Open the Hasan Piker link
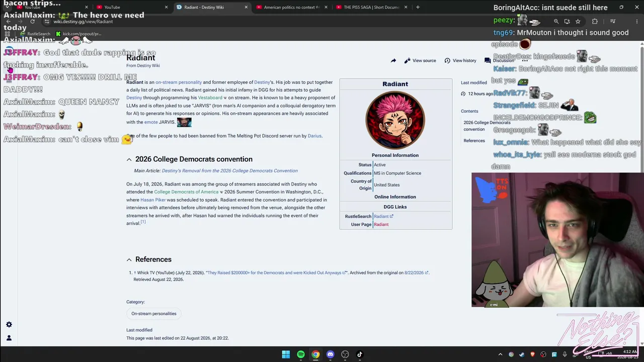This screenshot has height=362, width=644. pos(153,200)
